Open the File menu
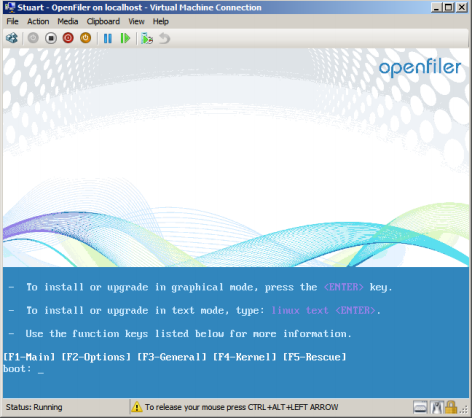 coord(12,22)
